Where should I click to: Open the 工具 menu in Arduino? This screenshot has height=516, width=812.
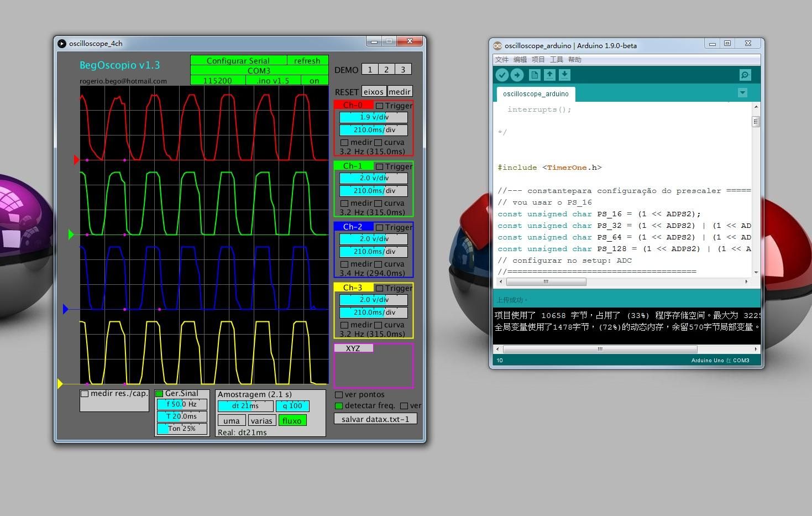tap(557, 59)
